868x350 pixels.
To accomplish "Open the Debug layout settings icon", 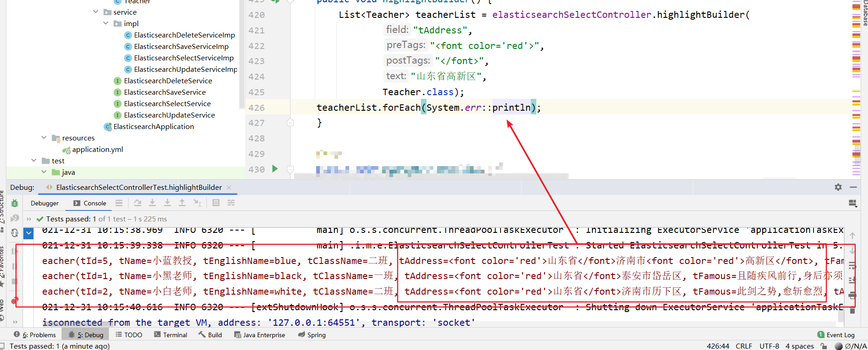I will pos(853,203).
